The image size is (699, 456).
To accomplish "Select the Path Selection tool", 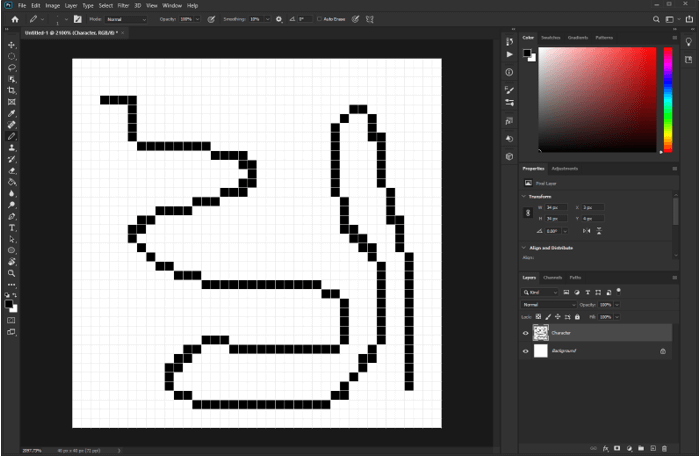I will 12,239.
